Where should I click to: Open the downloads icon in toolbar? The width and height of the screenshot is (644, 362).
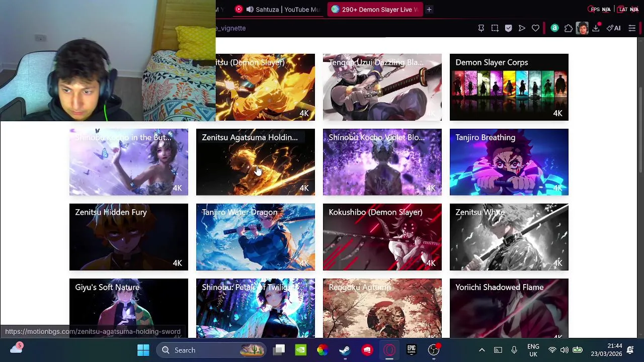[x=596, y=28]
